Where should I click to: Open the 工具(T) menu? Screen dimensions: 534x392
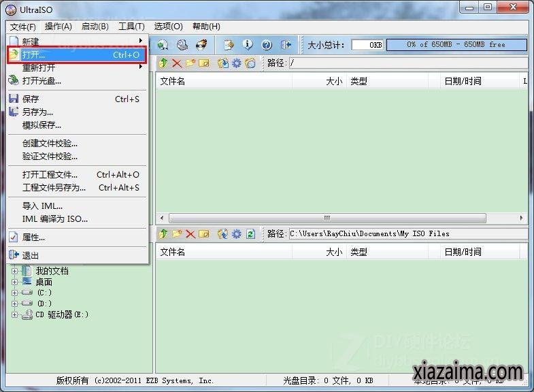coord(131,27)
